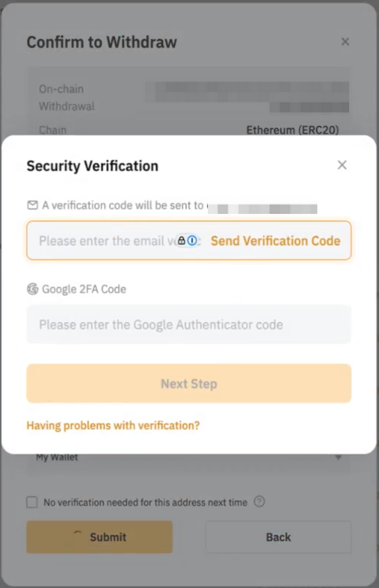Click the 1Password autofill icon in email field

pyautogui.click(x=192, y=241)
